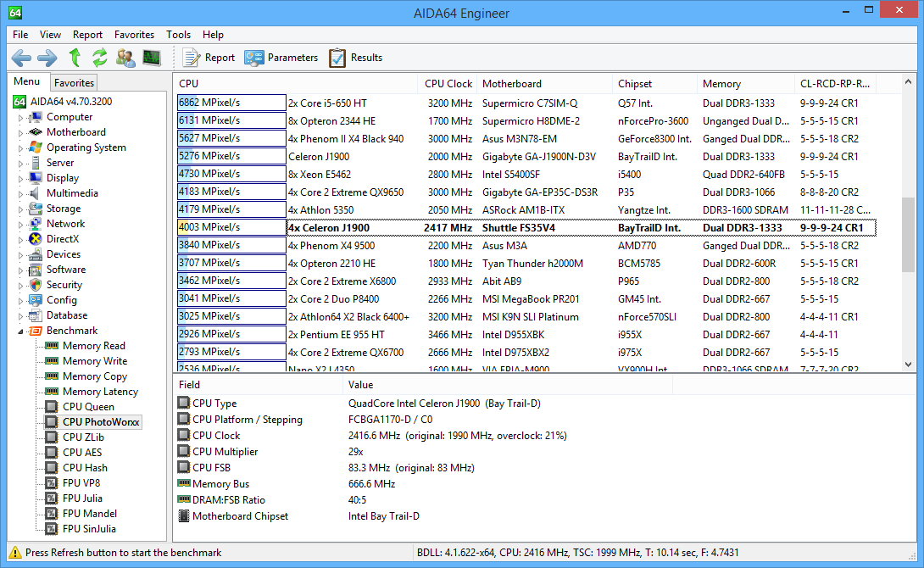Click the Operating System Windows flag icon
The image size is (924, 568).
coord(36,148)
